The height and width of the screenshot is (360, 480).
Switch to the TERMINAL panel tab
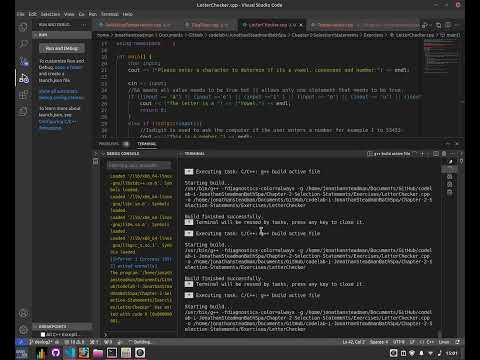pyautogui.click(x=147, y=144)
